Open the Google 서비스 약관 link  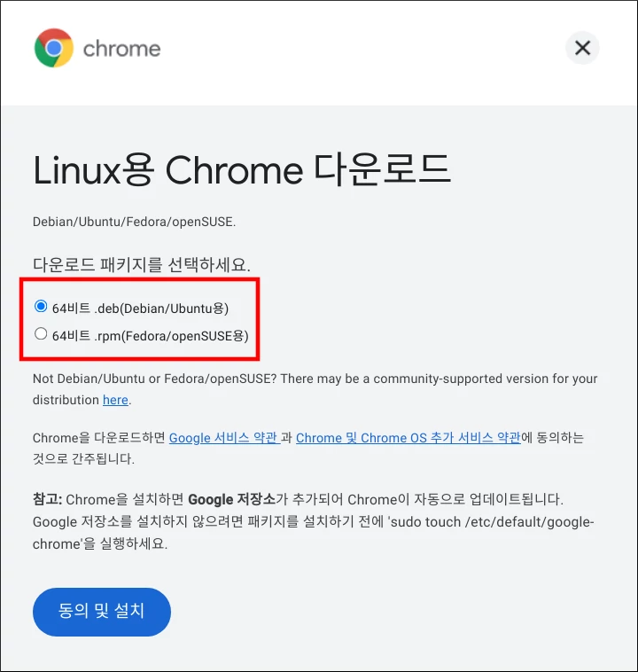point(224,438)
